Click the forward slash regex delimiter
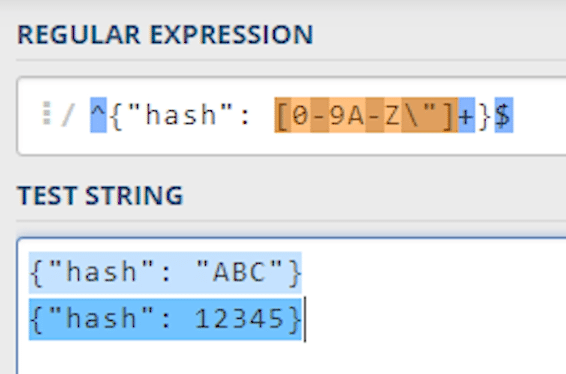The width and height of the screenshot is (566, 374). point(69,116)
